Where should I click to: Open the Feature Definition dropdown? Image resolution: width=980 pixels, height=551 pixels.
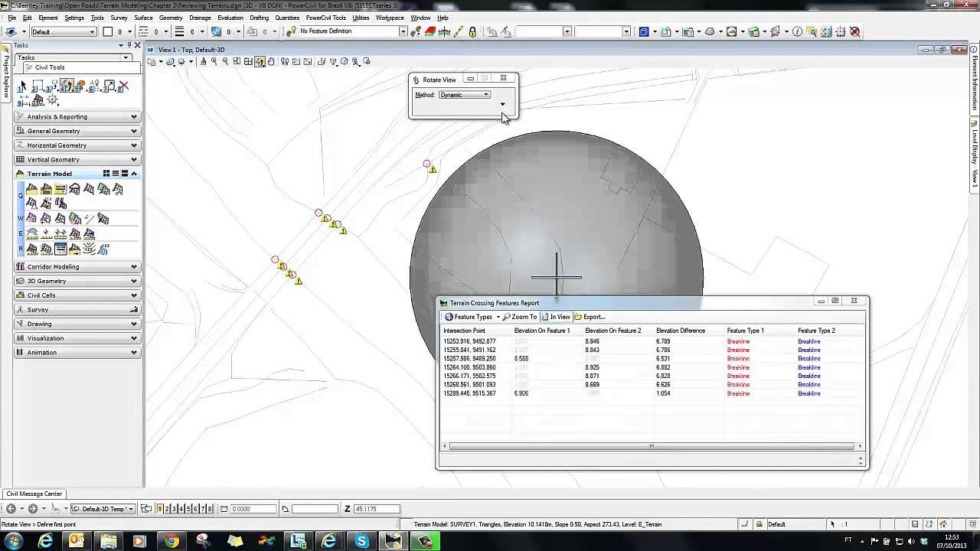(403, 31)
